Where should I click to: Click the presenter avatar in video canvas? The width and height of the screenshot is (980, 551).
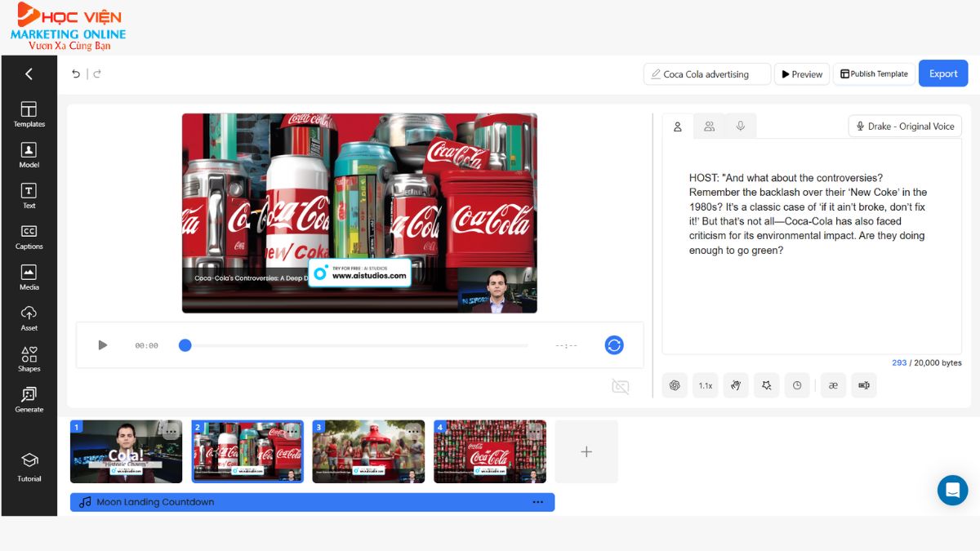click(x=497, y=291)
